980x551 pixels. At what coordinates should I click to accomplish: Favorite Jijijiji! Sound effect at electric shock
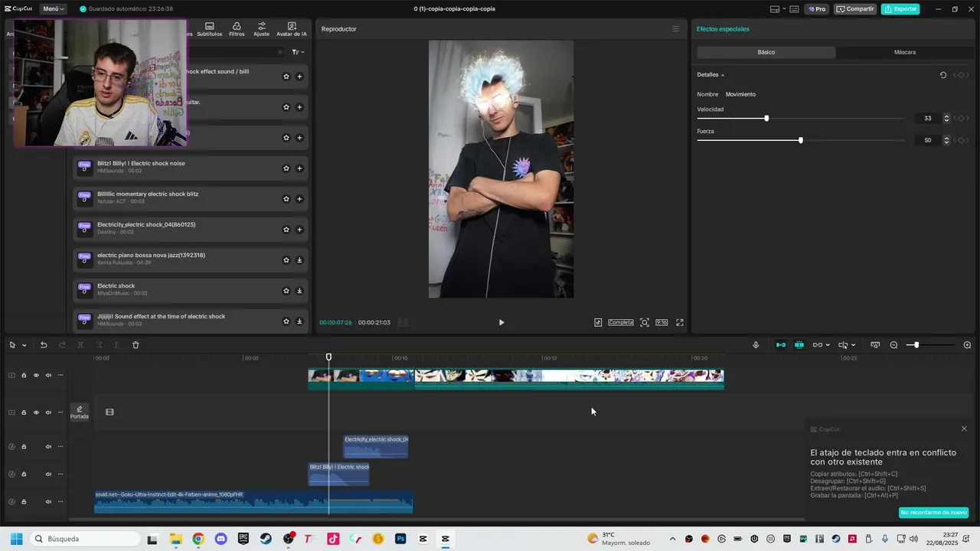pyautogui.click(x=286, y=321)
